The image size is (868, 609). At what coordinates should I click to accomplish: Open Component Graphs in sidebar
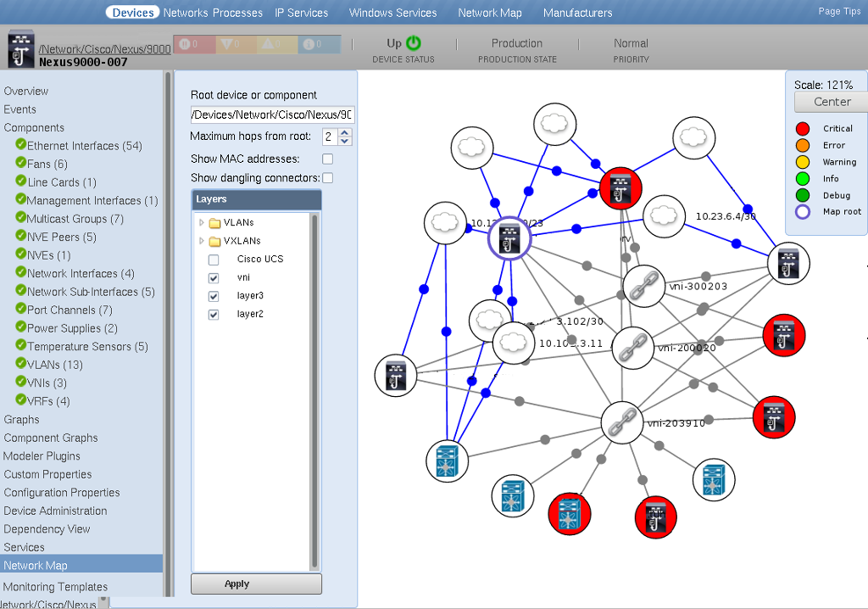coord(51,438)
